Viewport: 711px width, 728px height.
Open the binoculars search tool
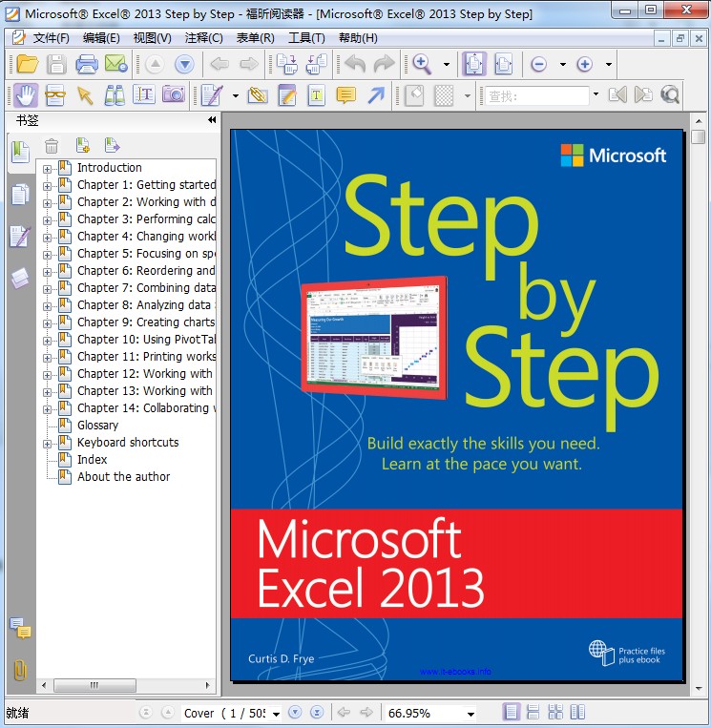pyautogui.click(x=115, y=95)
